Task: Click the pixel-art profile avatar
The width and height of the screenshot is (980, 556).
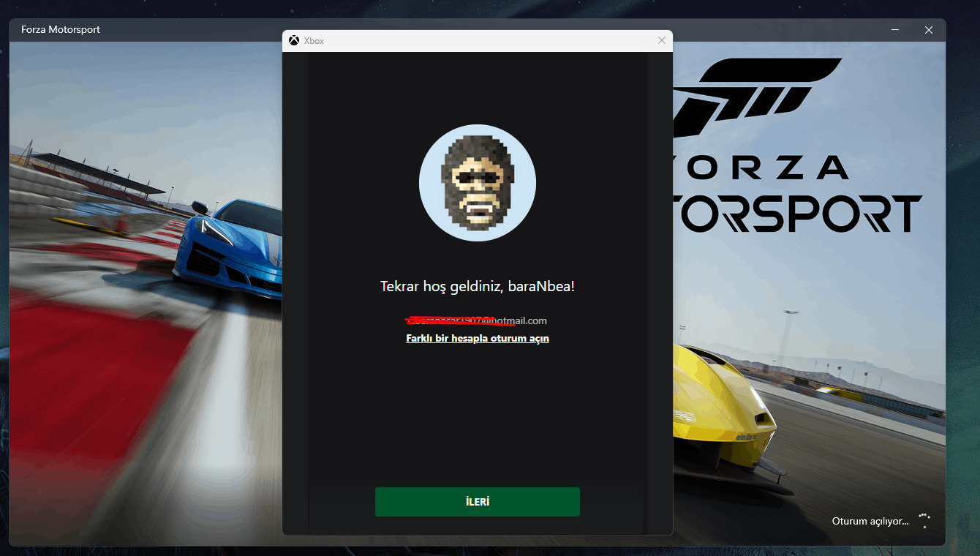Action: tap(478, 183)
